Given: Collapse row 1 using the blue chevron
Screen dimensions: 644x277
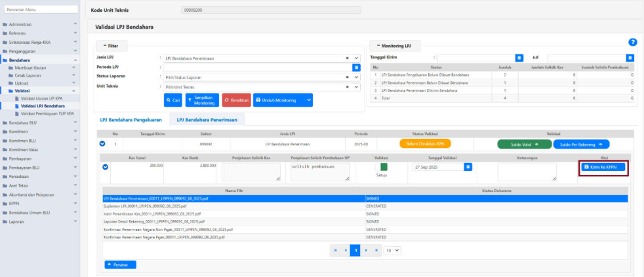Looking at the screenshot, I should coord(102,143).
